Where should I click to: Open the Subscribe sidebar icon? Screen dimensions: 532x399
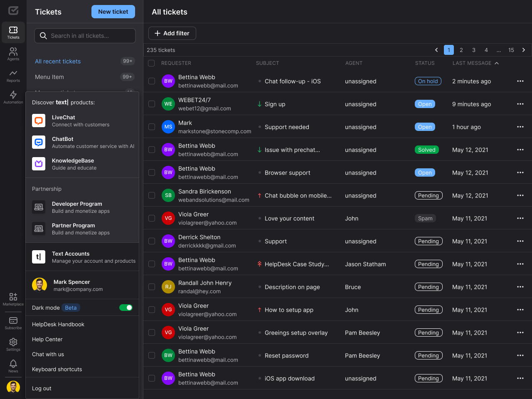[x=13, y=323]
